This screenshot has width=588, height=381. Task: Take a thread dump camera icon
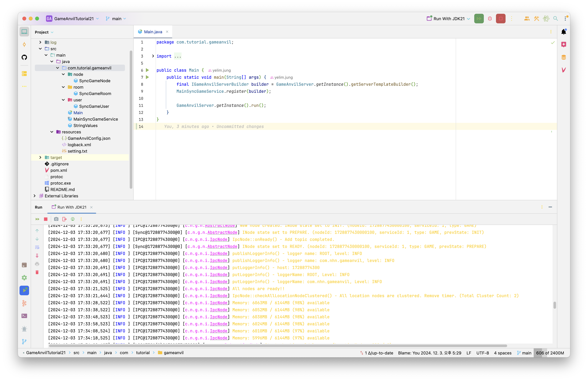pyautogui.click(x=56, y=219)
